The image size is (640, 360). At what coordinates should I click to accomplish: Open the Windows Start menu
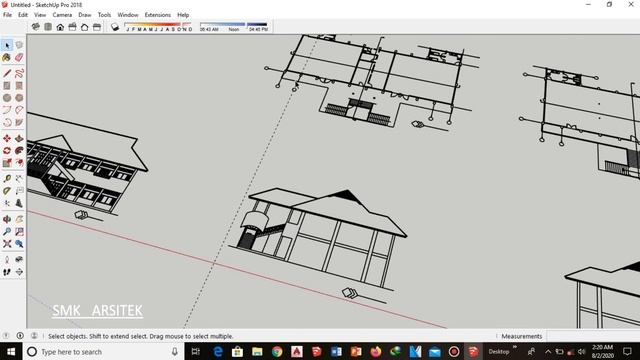(x=11, y=351)
